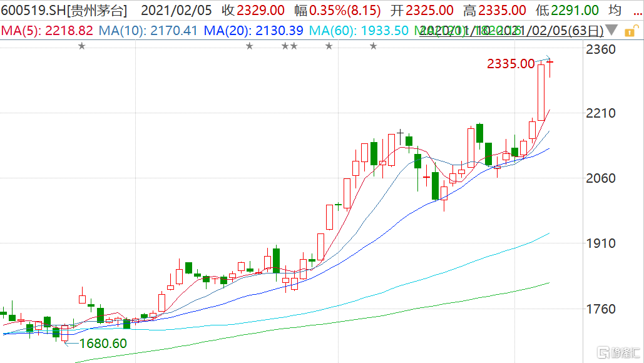Click the green 1680.60 low annotation on the chart
The width and height of the screenshot is (644, 363).
click(x=103, y=344)
